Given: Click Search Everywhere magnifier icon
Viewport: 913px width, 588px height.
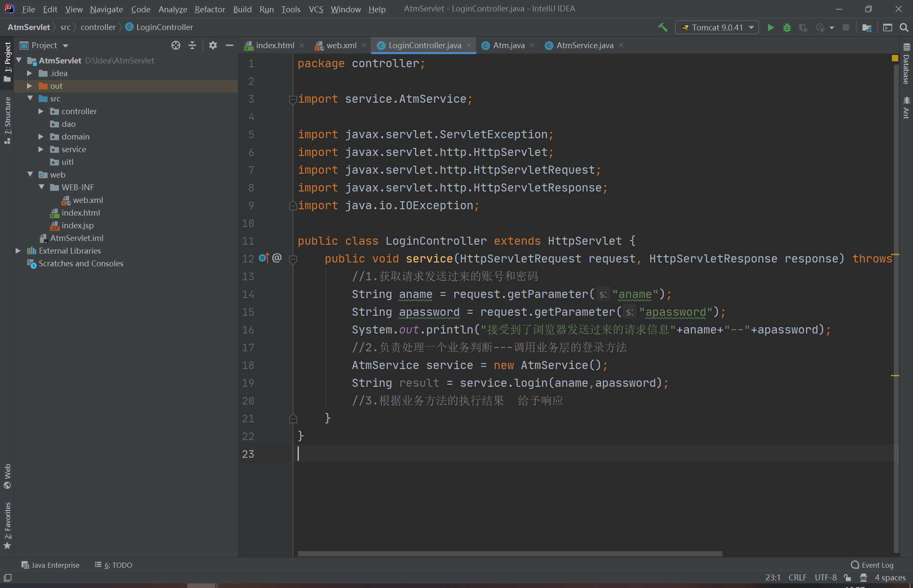Looking at the screenshot, I should pos(904,27).
